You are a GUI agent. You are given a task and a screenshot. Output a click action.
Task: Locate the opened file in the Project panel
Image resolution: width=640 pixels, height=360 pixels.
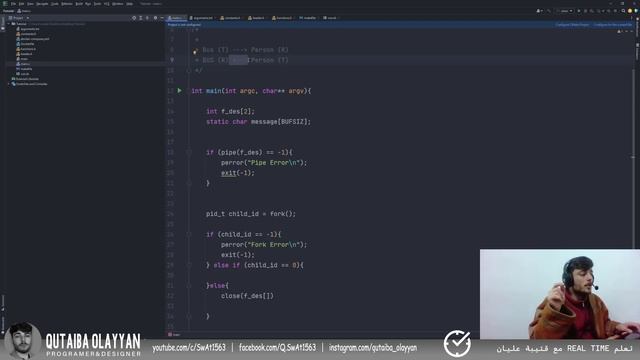pos(134,18)
